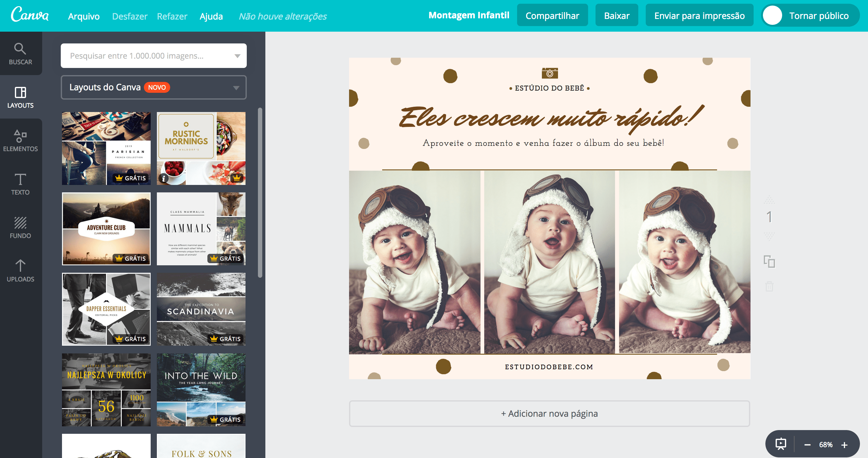
Task: Select the Into the Wild layout
Action: pyautogui.click(x=201, y=389)
